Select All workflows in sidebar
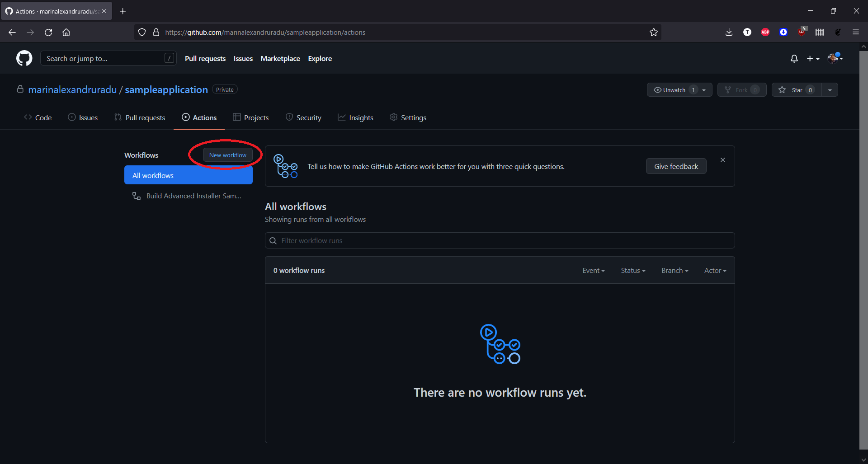The image size is (868, 464). [x=189, y=175]
